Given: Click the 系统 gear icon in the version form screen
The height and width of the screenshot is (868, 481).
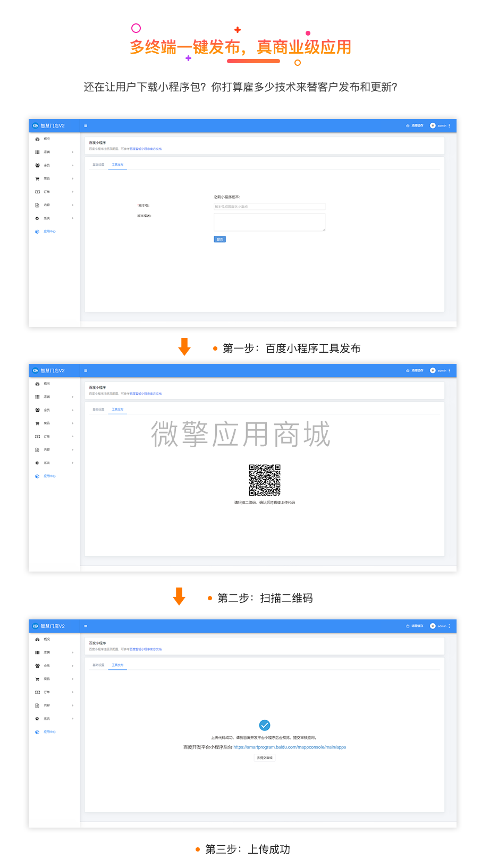Looking at the screenshot, I should (x=37, y=218).
